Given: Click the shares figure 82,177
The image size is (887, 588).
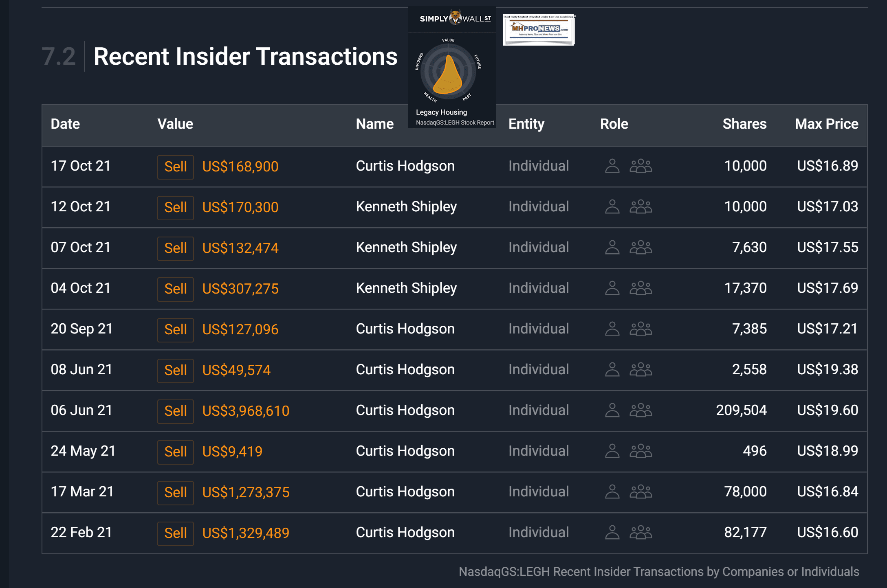Looking at the screenshot, I should tap(745, 532).
